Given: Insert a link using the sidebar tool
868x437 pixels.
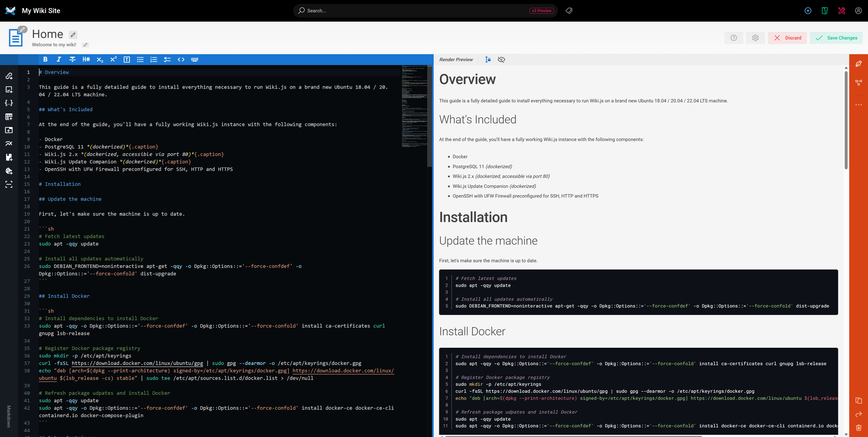Looking at the screenshot, I should 8,76.
